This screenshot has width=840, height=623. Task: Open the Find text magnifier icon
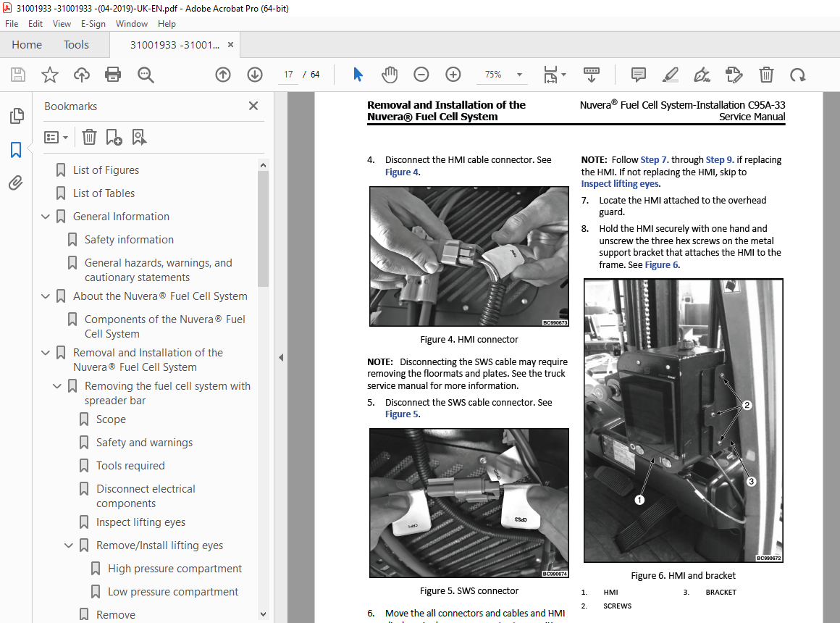click(146, 75)
